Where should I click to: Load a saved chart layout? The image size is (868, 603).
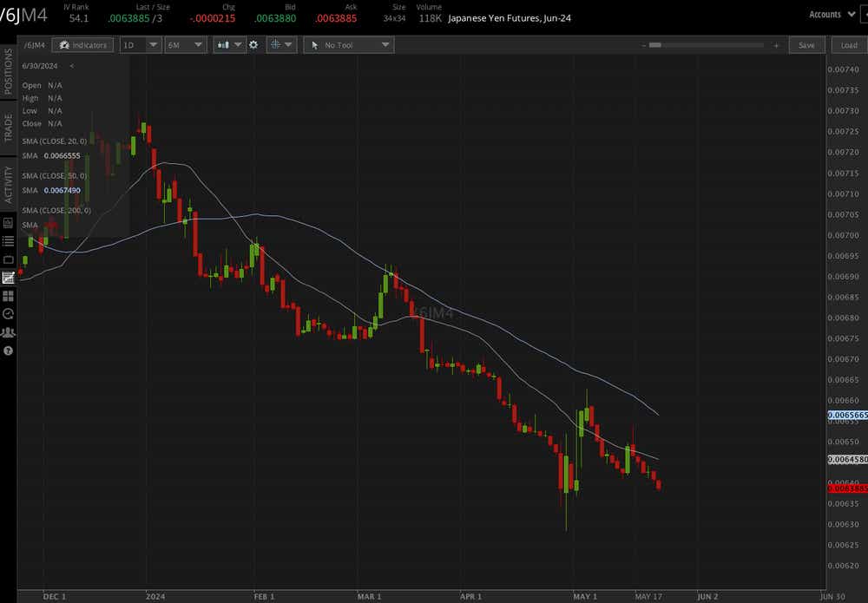848,44
